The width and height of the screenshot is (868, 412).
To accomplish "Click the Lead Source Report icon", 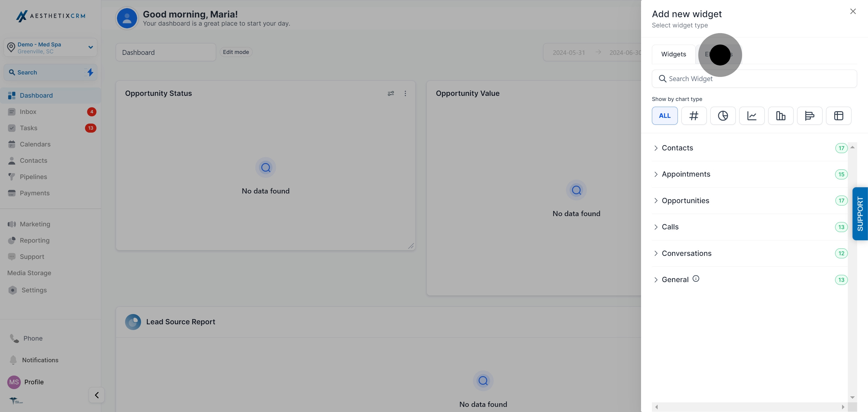I will point(133,322).
